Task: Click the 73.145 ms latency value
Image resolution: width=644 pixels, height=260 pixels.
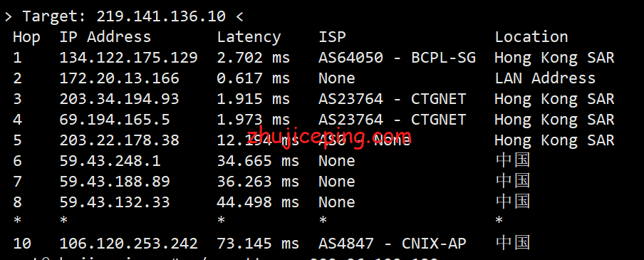Action: click(x=258, y=243)
